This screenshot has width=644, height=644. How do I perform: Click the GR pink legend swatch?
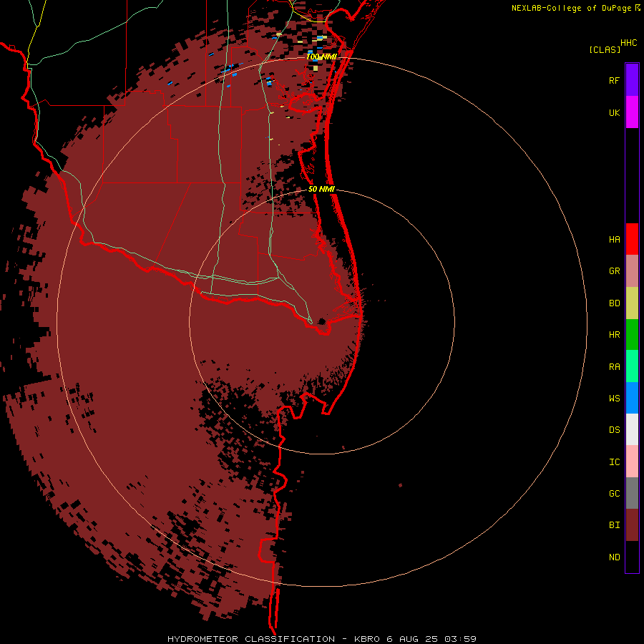point(632,271)
